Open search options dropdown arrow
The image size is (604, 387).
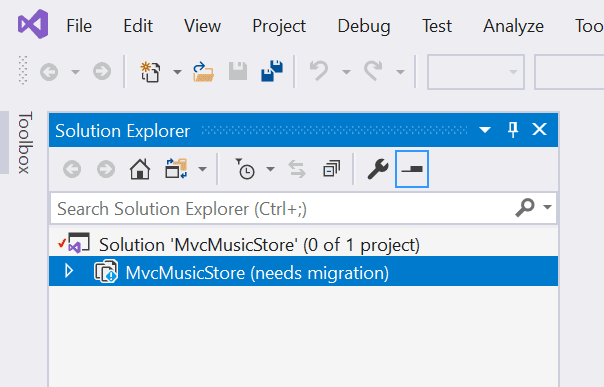[547, 207]
